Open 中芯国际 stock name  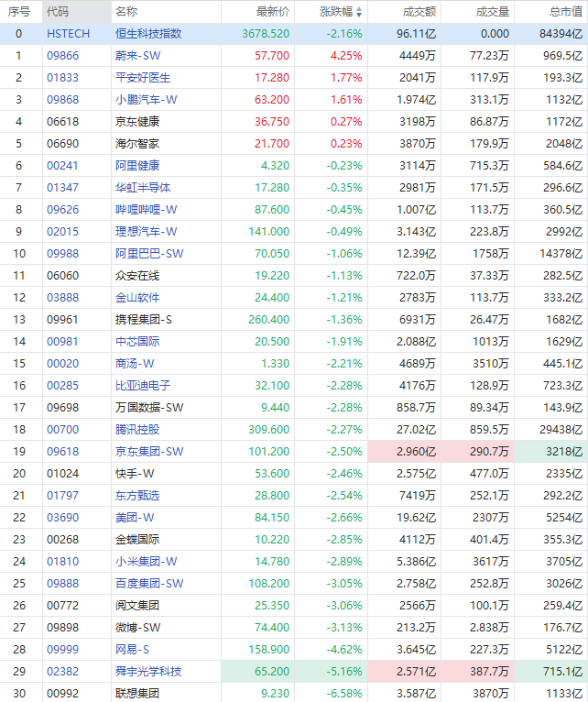point(137,341)
